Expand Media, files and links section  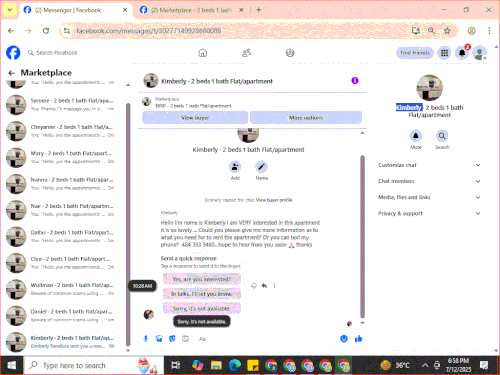click(430, 197)
